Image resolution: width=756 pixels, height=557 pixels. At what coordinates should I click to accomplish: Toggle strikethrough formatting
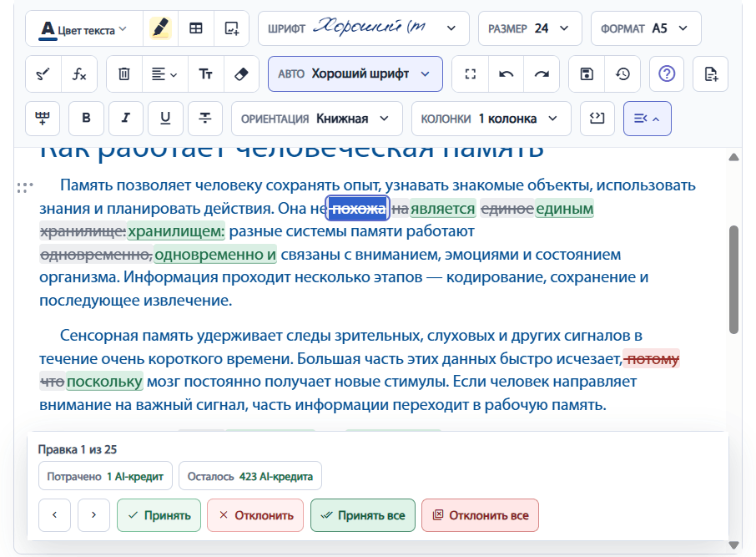[x=205, y=119]
